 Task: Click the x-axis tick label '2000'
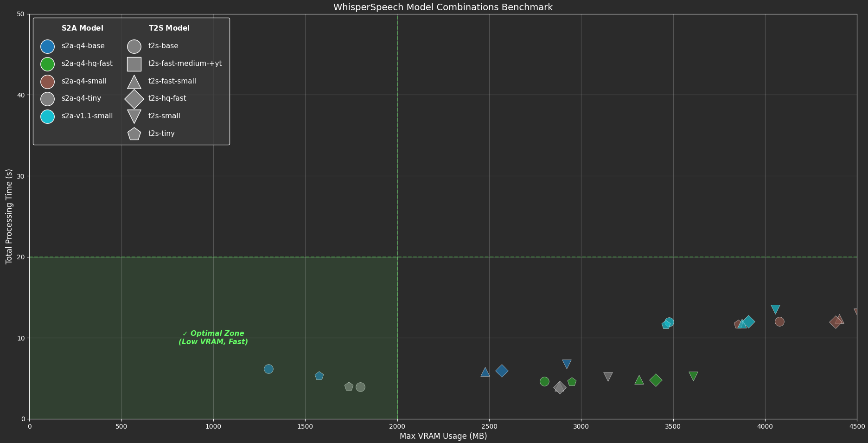coord(397,426)
